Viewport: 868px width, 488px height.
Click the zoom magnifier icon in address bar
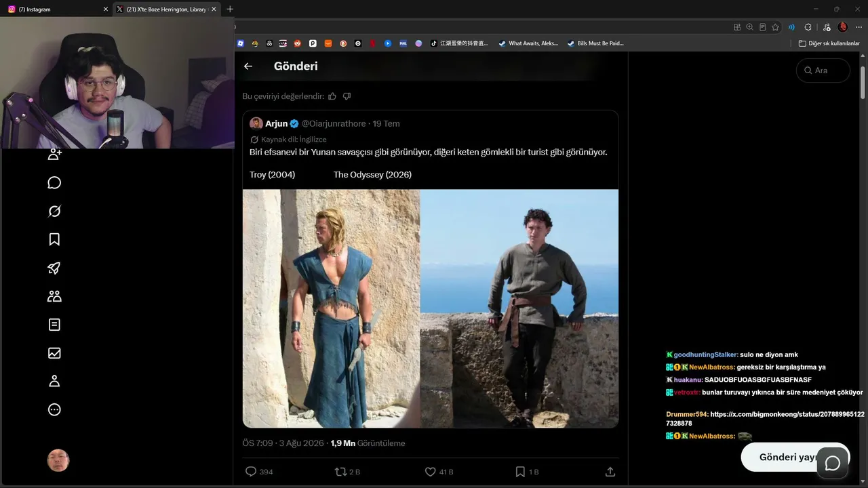click(x=749, y=27)
